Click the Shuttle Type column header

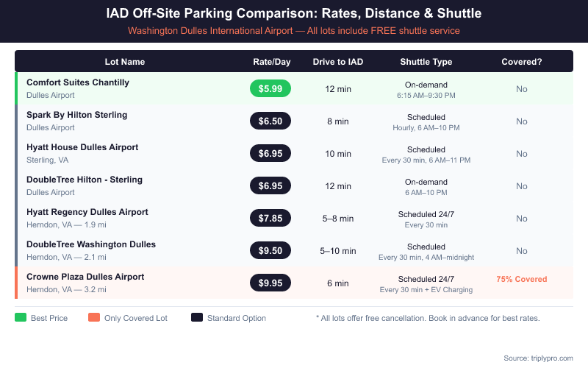(426, 62)
